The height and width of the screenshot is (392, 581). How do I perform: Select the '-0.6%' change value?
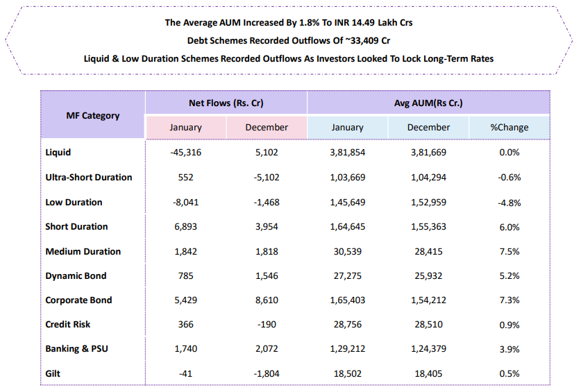click(x=510, y=178)
